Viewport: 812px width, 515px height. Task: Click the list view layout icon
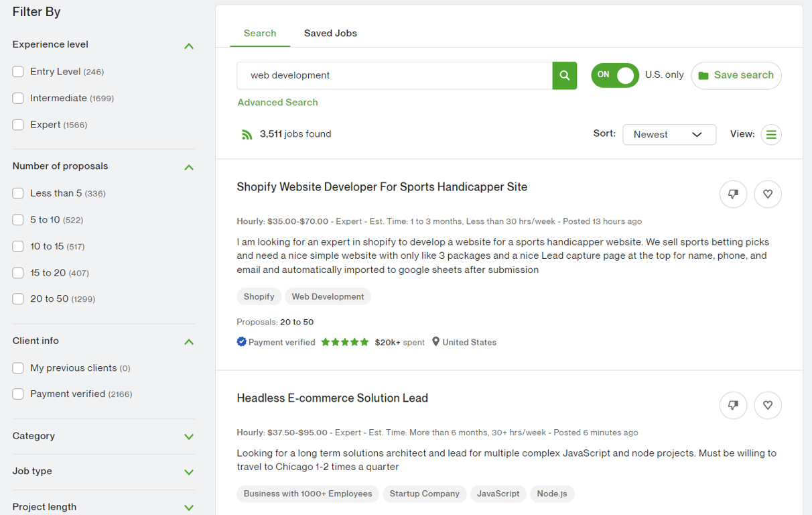click(x=770, y=134)
